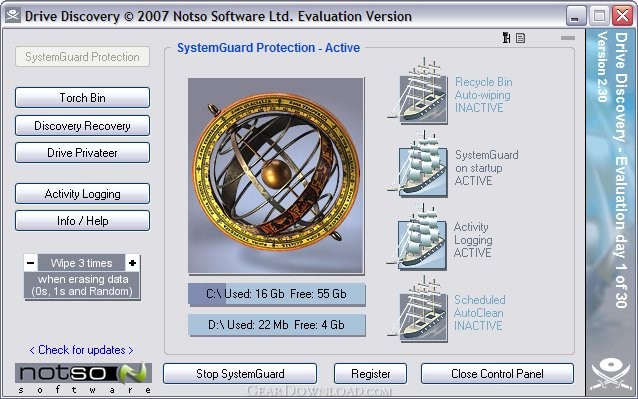Open Discovery Recovery
Viewport: 638px width, 399px height.
coord(83,126)
